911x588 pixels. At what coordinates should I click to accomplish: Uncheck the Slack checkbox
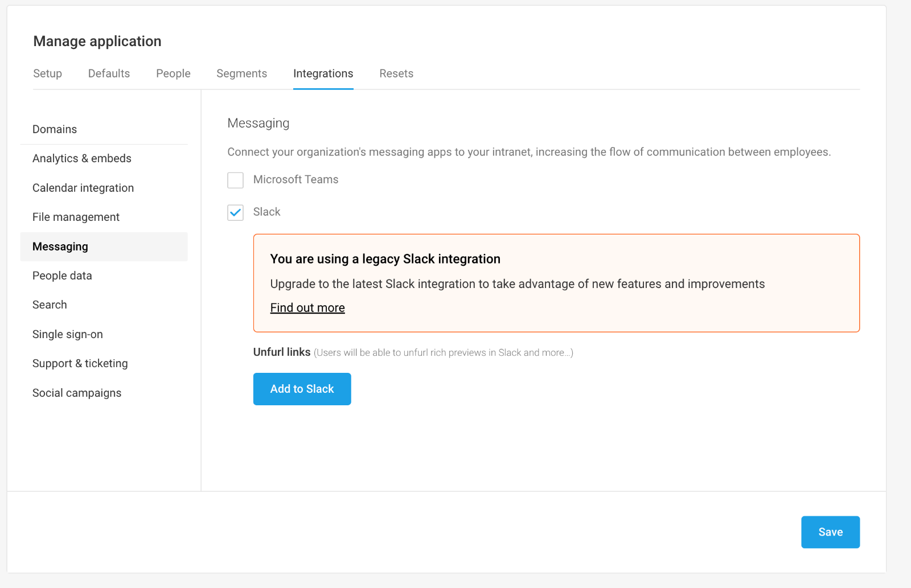[235, 212]
